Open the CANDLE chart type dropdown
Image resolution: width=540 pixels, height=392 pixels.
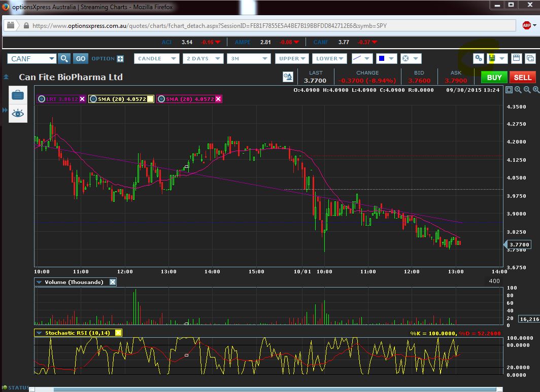(x=156, y=59)
